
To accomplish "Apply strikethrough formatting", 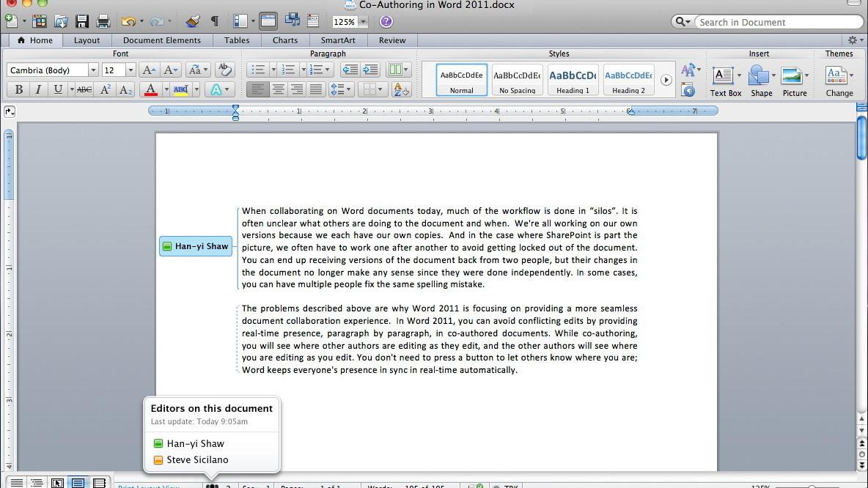I will click(x=84, y=89).
